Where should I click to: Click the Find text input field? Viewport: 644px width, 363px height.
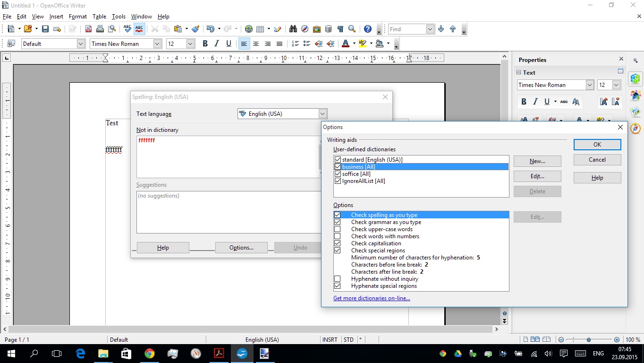(x=407, y=29)
